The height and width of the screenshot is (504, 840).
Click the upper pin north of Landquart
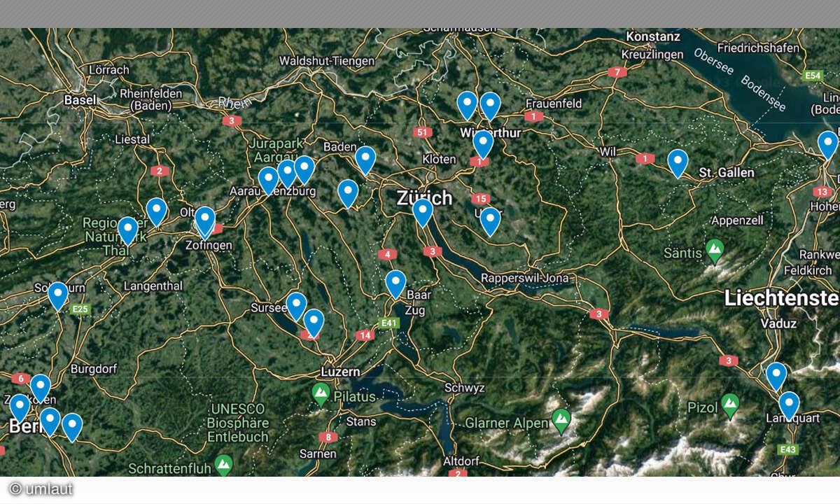(x=776, y=376)
